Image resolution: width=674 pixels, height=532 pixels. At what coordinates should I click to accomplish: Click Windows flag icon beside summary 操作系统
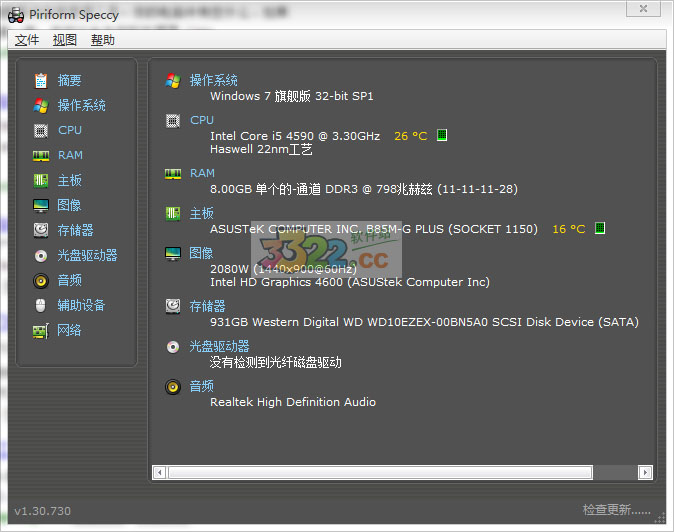[173, 80]
